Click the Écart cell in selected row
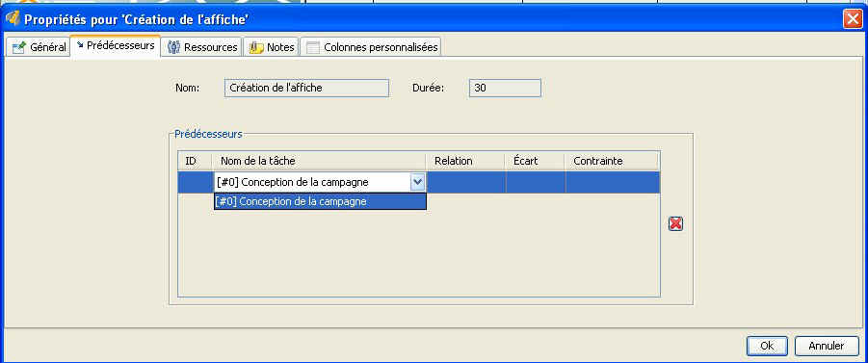Viewport: 868px width, 363px height. click(x=535, y=182)
